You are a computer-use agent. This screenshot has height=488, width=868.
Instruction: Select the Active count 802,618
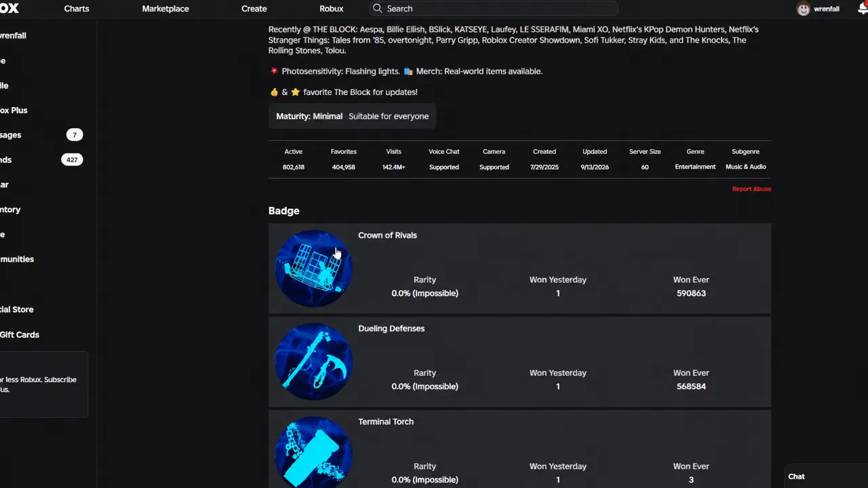294,167
